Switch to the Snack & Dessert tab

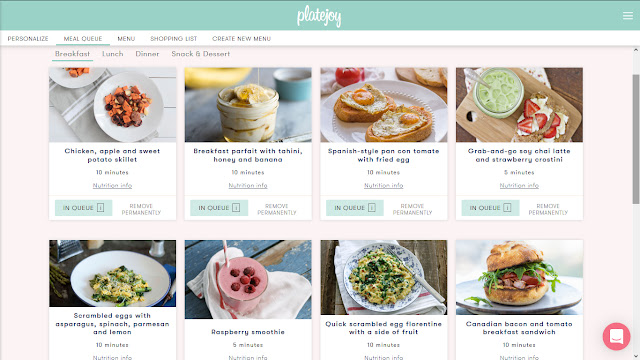pos(200,54)
